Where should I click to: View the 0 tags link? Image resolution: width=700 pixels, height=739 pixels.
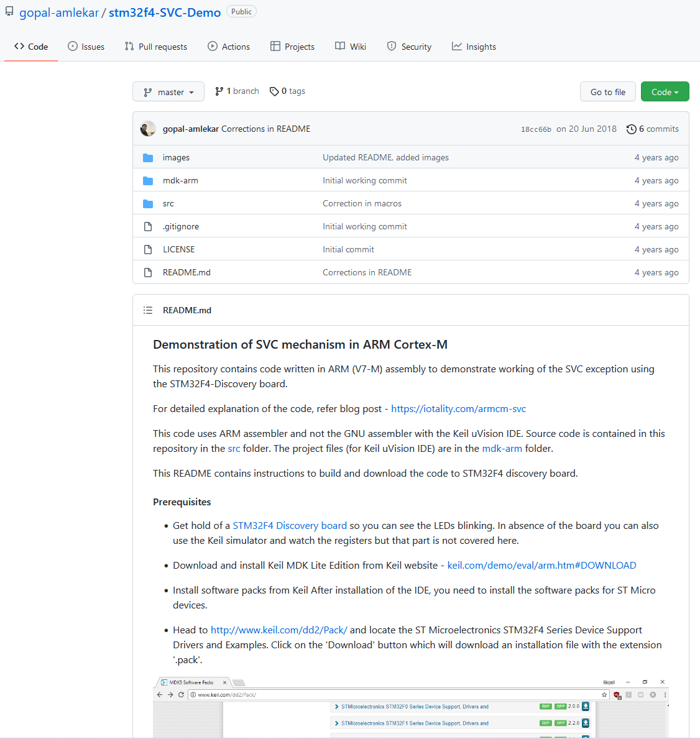[287, 91]
